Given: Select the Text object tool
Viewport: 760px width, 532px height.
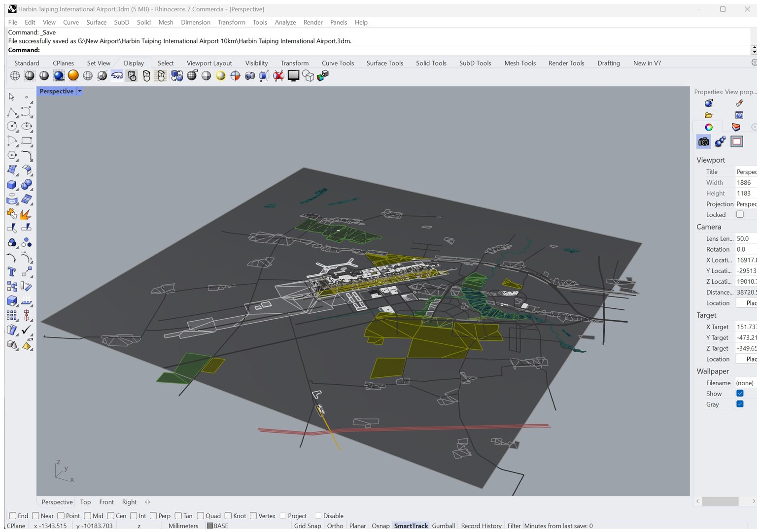Looking at the screenshot, I should (12, 272).
